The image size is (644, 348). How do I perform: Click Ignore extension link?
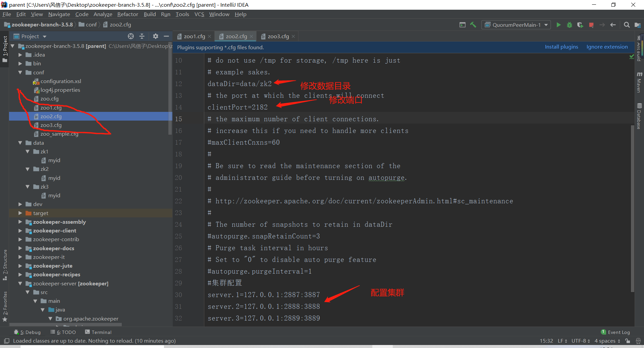pyautogui.click(x=607, y=47)
